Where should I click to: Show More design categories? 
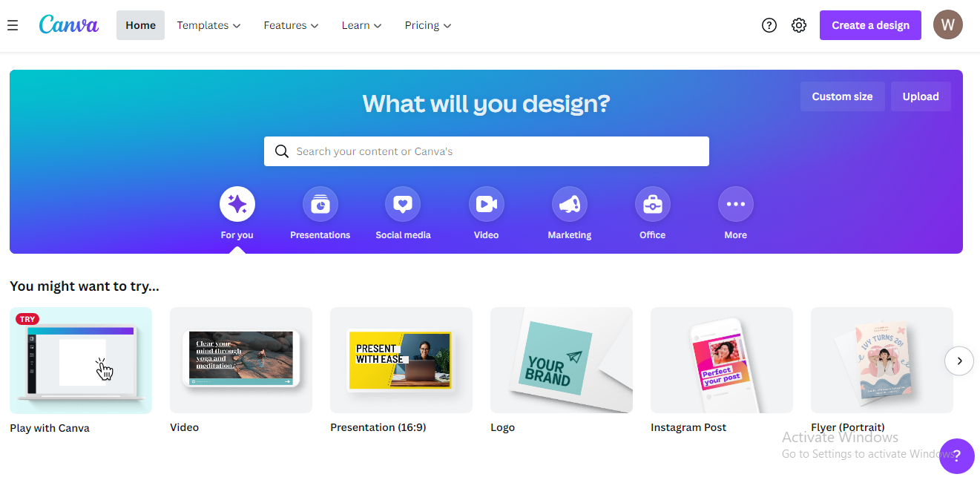(x=736, y=204)
